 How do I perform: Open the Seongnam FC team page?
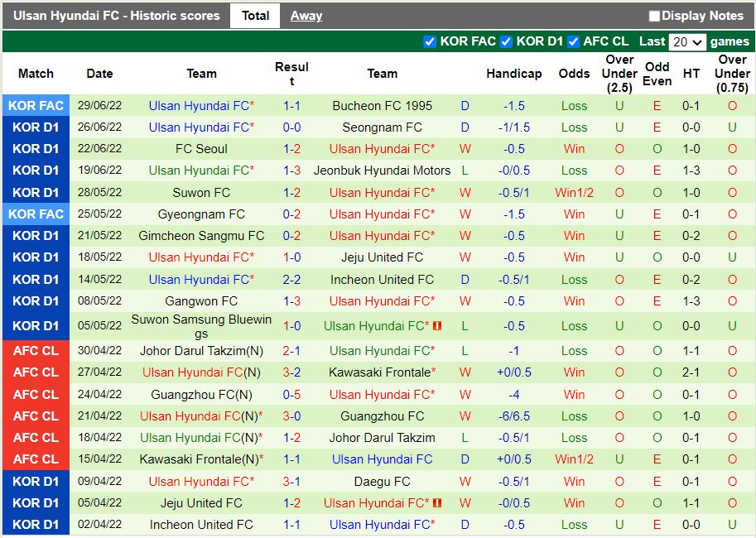[x=383, y=127]
